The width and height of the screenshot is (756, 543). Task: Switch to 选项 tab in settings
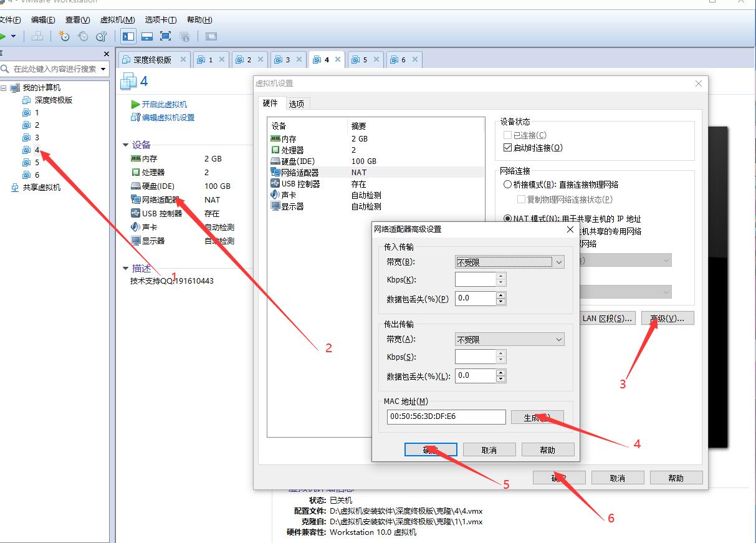tap(297, 103)
